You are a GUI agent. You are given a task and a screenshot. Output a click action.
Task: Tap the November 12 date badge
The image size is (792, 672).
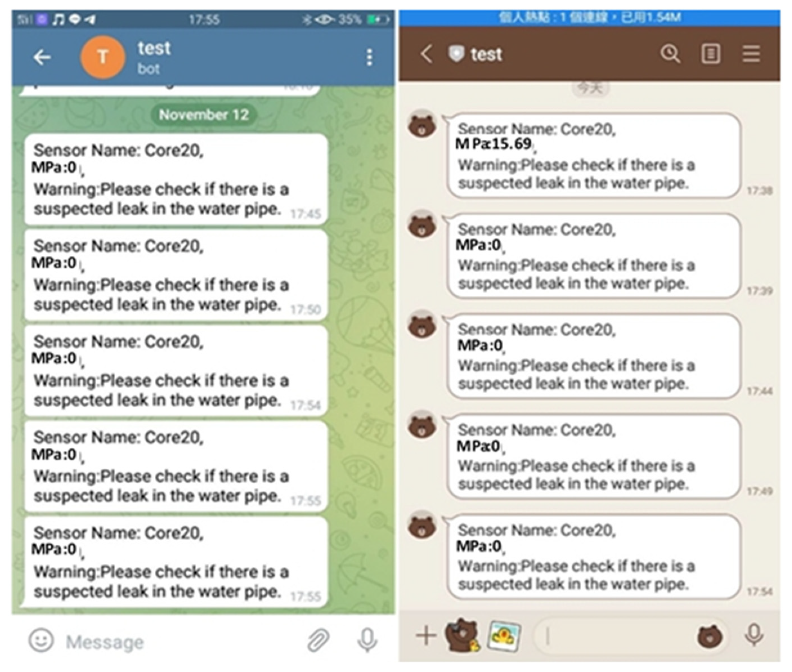[204, 115]
